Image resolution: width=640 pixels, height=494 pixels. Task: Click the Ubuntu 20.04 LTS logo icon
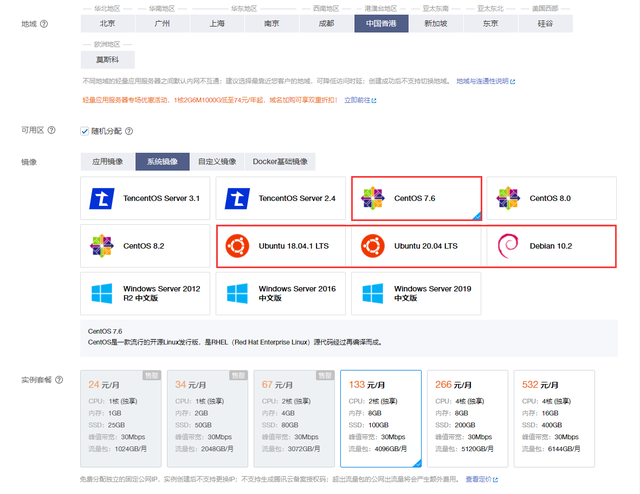(373, 246)
